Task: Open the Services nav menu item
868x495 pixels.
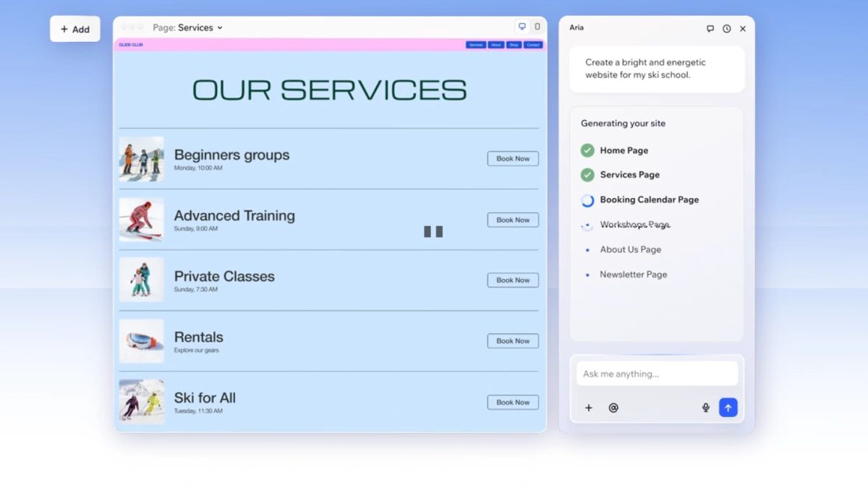Action: [475, 45]
